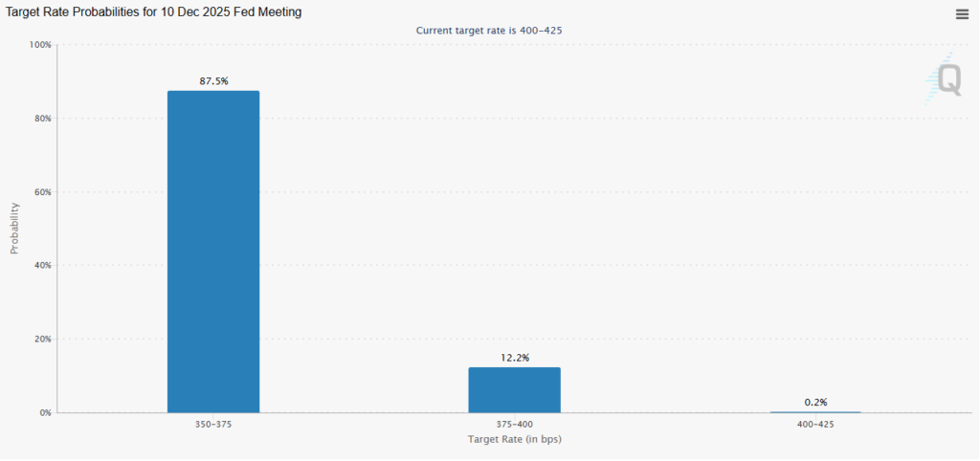Click the 12.2% data label
Image resolution: width=980 pixels, height=461 pixels.
point(514,358)
